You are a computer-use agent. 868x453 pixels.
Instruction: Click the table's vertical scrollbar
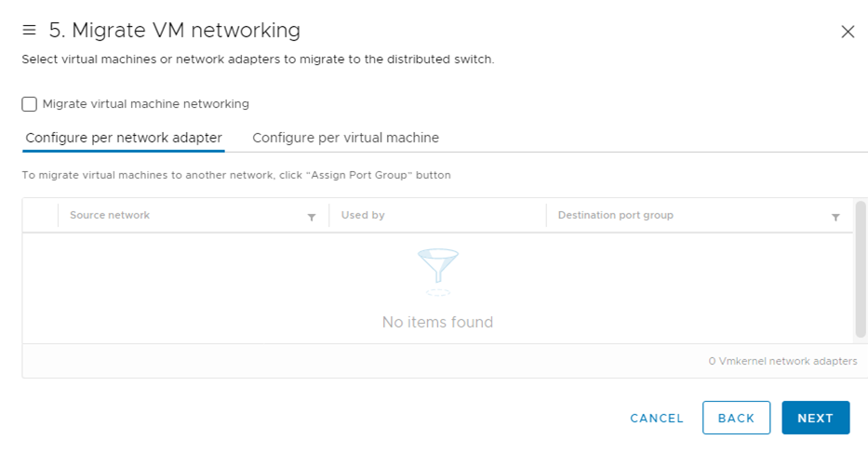[x=861, y=270]
